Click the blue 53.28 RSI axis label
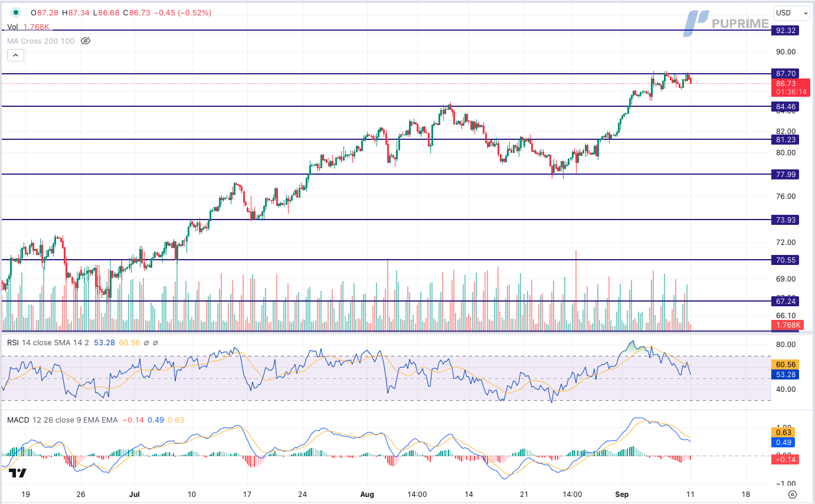This screenshot has width=815, height=504. pos(784,375)
